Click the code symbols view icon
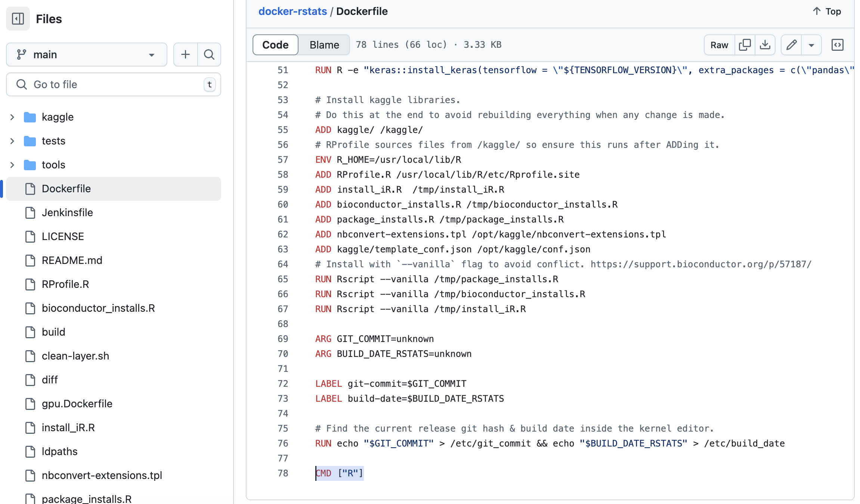The width and height of the screenshot is (860, 504). click(838, 44)
